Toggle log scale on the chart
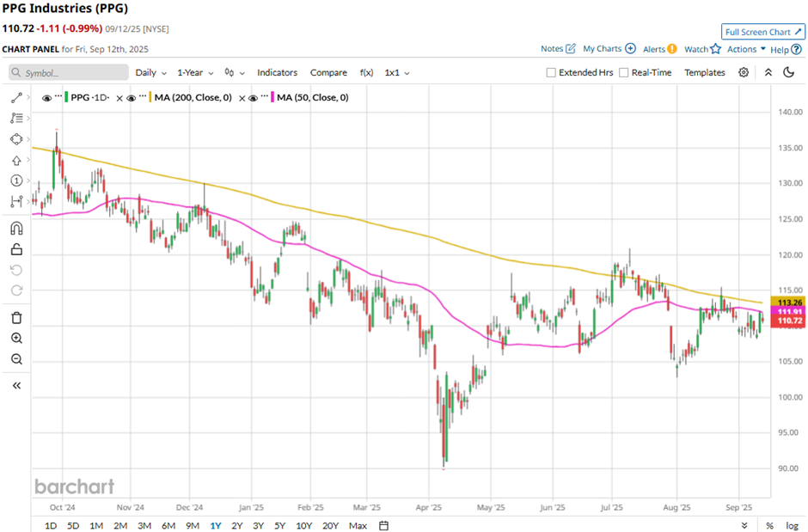Viewport: 808px width, 532px height. tap(792, 525)
